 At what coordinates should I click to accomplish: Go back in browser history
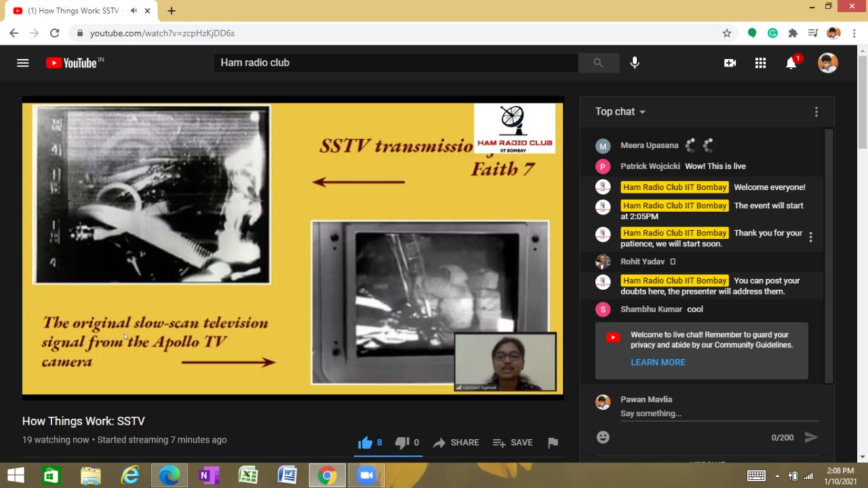click(x=14, y=33)
